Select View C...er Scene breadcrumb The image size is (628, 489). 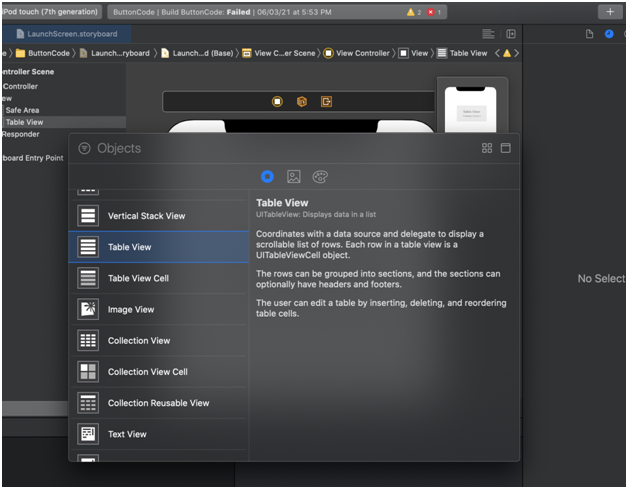[x=279, y=53]
